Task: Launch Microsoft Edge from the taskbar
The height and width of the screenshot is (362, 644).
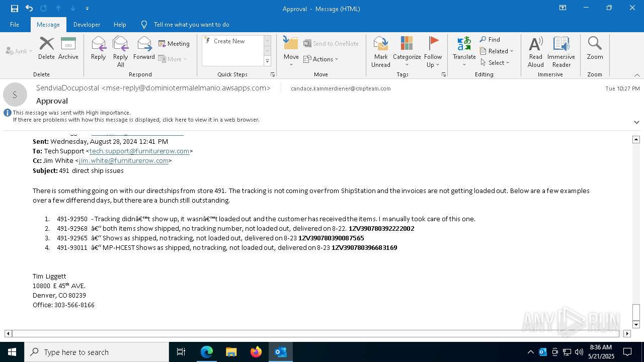Action: [x=207, y=352]
